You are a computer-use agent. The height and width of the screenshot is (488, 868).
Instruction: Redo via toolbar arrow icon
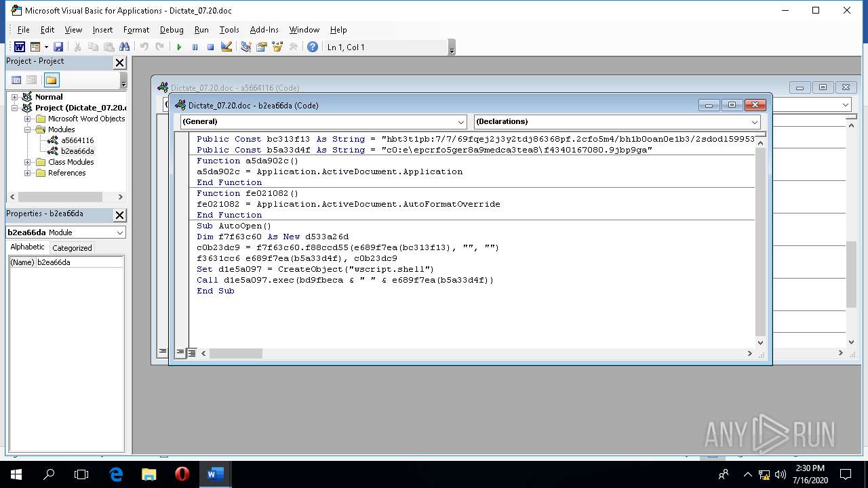[x=159, y=47]
